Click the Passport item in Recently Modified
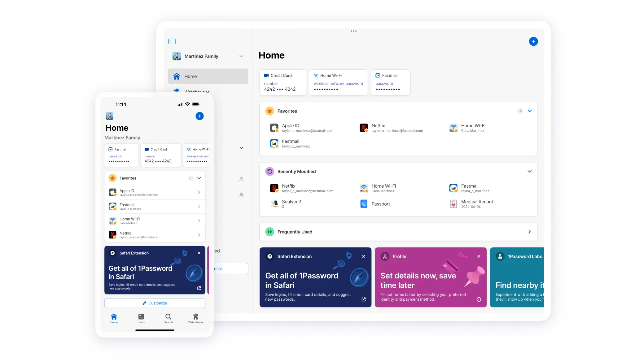The width and height of the screenshot is (644, 362). (380, 203)
